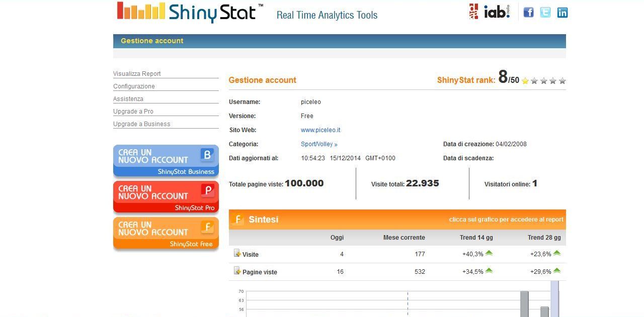Screen dimensions: 644x317
Task: Click the Trend 28 gg column header
Action: (x=544, y=237)
